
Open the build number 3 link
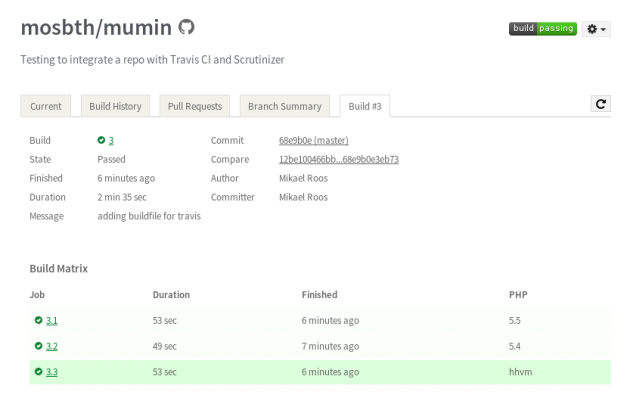click(111, 141)
